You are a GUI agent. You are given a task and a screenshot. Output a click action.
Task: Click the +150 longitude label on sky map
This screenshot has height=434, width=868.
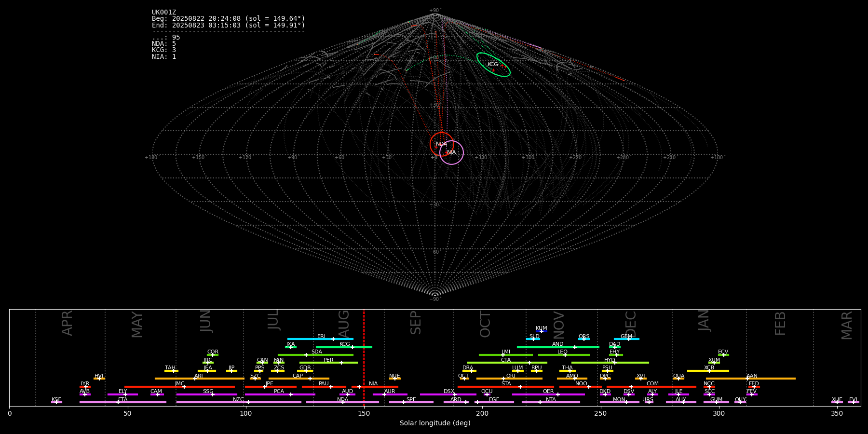(198, 158)
